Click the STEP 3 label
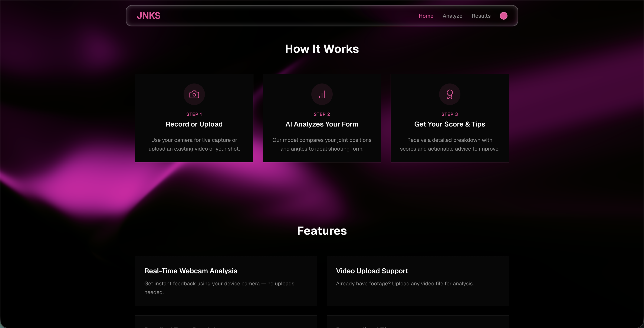 point(450,114)
